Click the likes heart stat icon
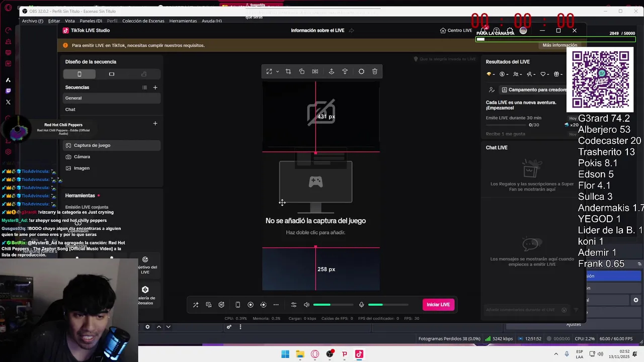The image size is (644, 362). click(543, 74)
